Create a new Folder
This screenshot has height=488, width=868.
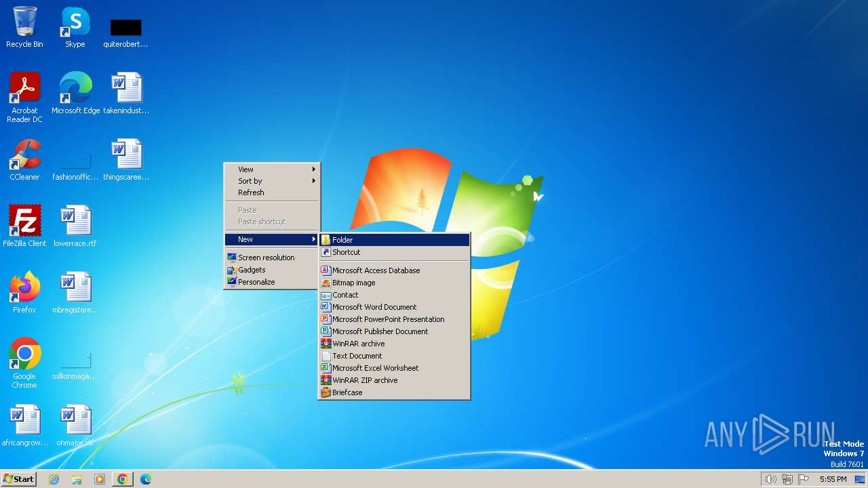pyautogui.click(x=394, y=240)
